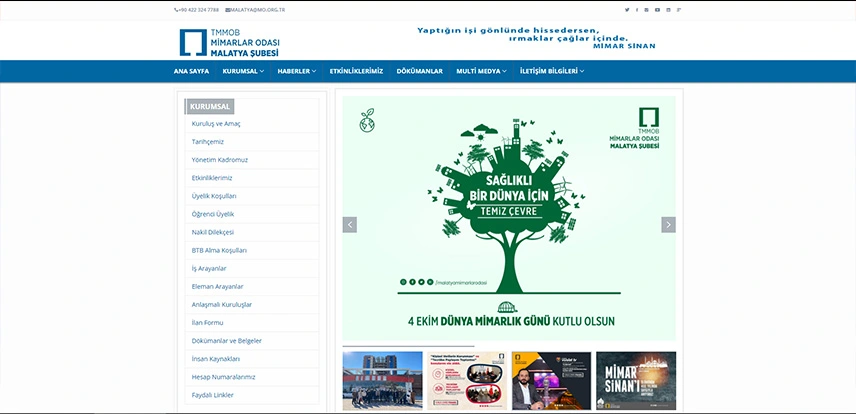Click the main Dünya Mimarlık Günü banner
Viewport: 856px width, 414px height.
(509, 218)
